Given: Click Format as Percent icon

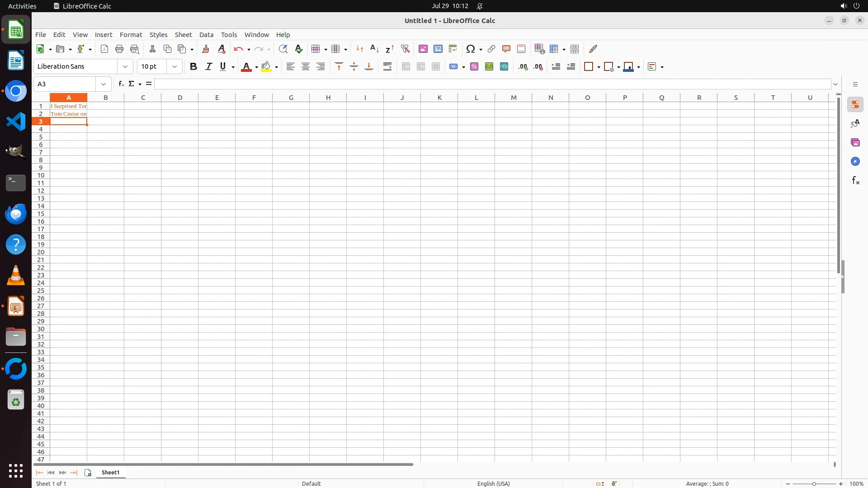Looking at the screenshot, I should [474, 67].
